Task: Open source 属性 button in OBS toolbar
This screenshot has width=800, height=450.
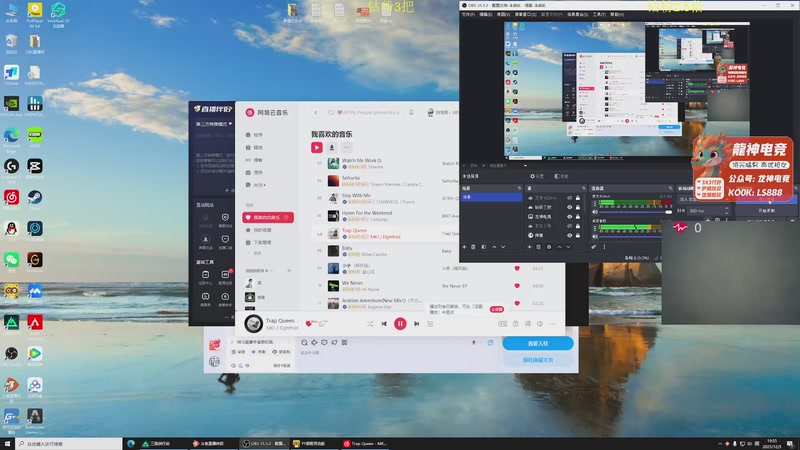Action: pyautogui.click(x=536, y=176)
